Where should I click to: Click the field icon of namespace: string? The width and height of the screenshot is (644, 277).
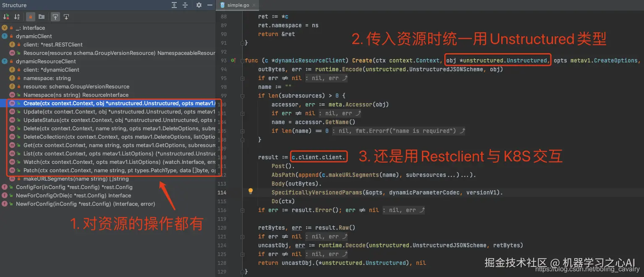pyautogui.click(x=12, y=78)
